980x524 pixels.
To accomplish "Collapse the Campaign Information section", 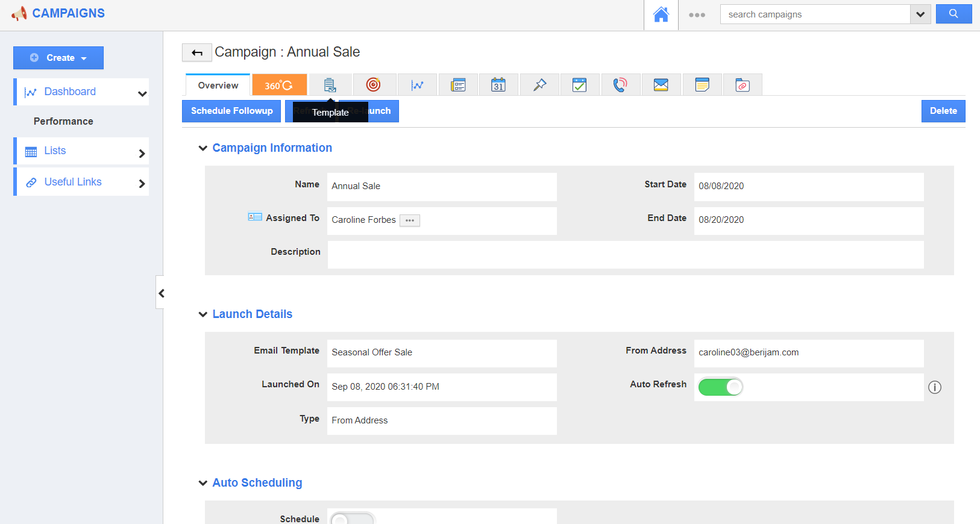I will coord(203,148).
